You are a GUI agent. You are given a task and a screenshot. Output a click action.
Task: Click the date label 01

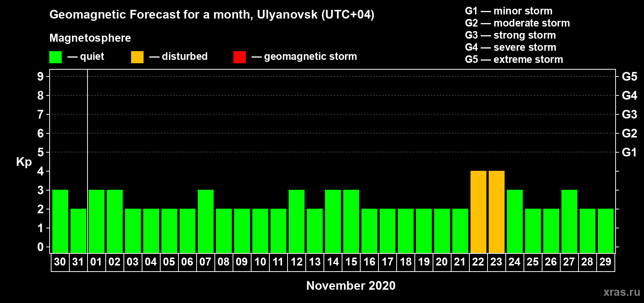tap(96, 262)
